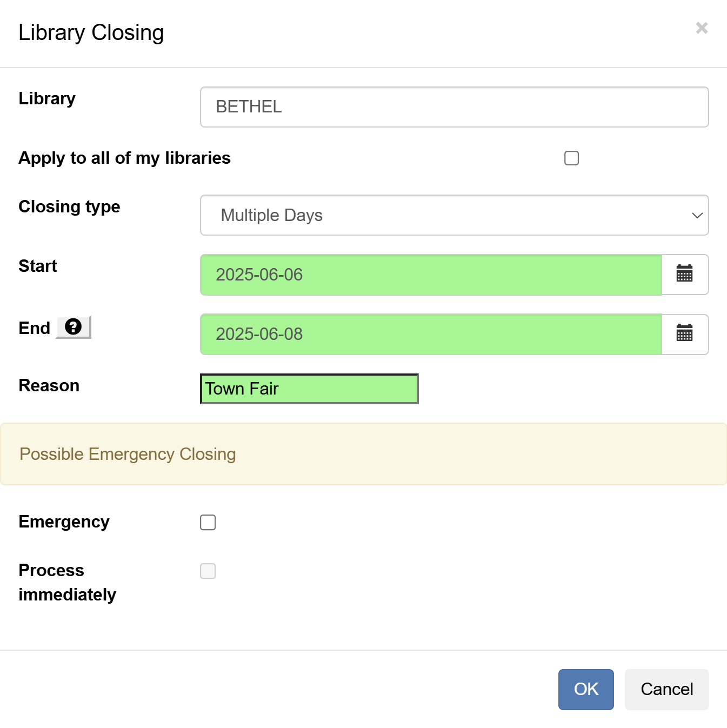Click the Library field showing BETHEL
The width and height of the screenshot is (727, 728).
454,107
